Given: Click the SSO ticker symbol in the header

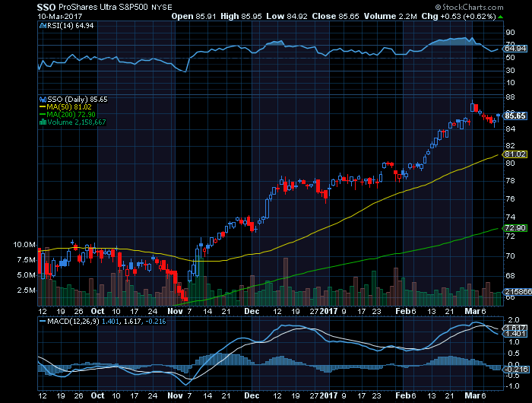Looking at the screenshot, I should (x=46, y=7).
